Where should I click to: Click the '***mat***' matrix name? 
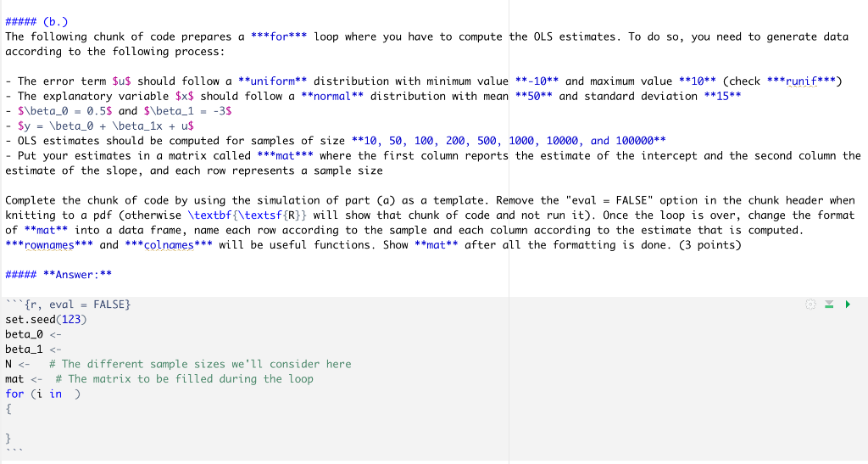(285, 155)
